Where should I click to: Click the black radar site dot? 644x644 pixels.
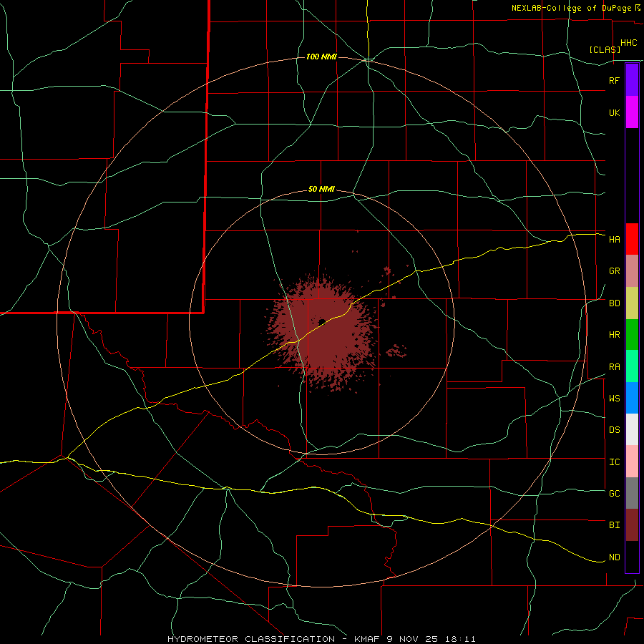click(x=322, y=321)
